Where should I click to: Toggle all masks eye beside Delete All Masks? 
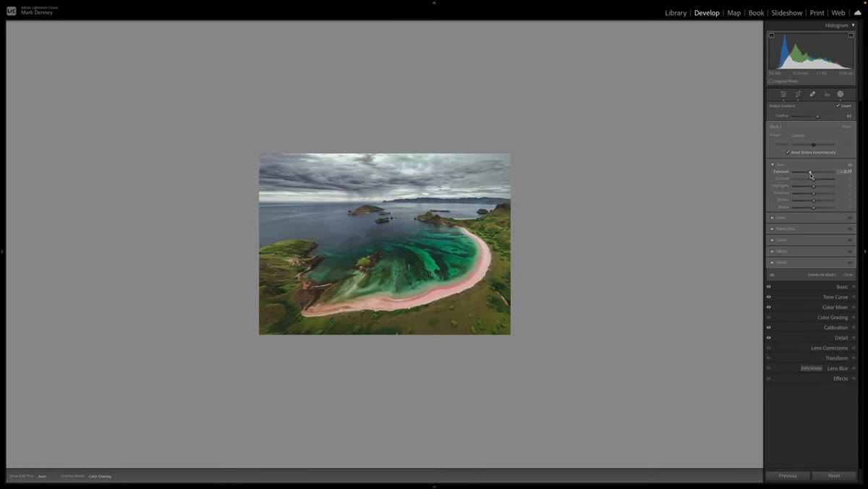click(772, 275)
